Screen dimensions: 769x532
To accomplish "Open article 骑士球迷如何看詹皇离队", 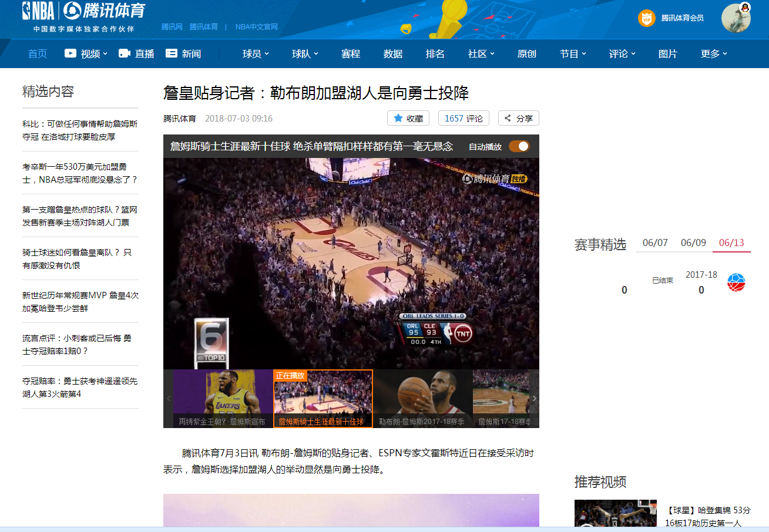I will [x=78, y=259].
